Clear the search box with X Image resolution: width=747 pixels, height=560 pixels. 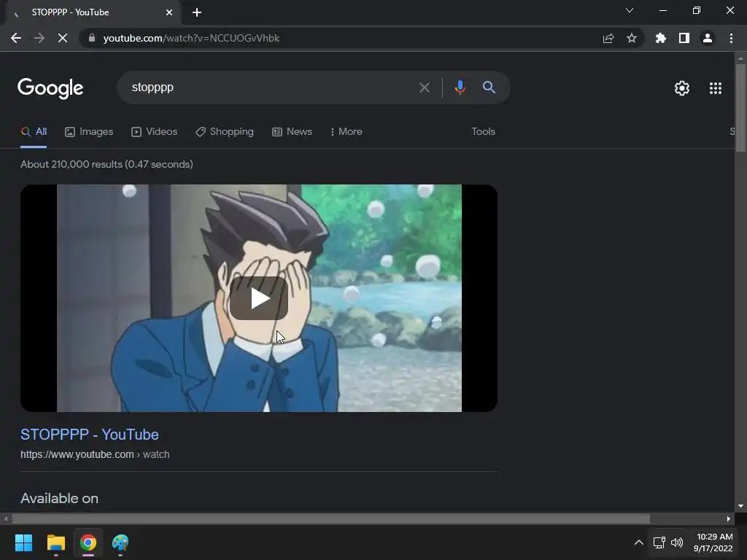(424, 87)
